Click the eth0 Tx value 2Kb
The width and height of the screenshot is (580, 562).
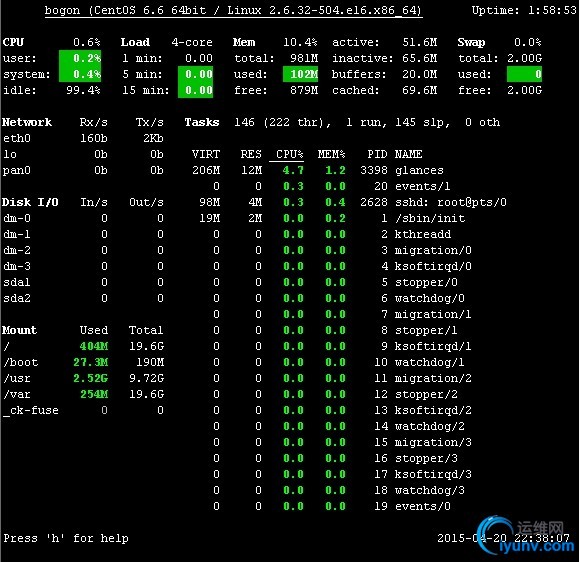click(x=154, y=138)
